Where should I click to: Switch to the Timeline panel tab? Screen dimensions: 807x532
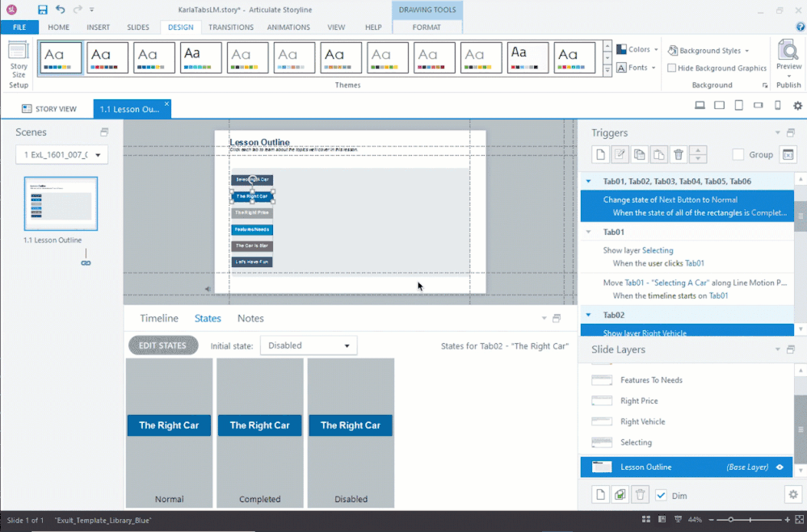click(x=158, y=318)
